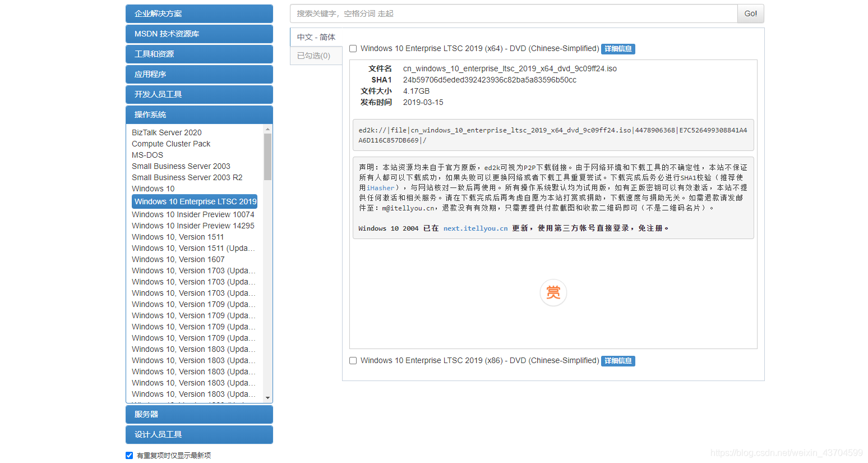Select BizTalk Server 2020 in list
868x463 pixels.
point(167,132)
